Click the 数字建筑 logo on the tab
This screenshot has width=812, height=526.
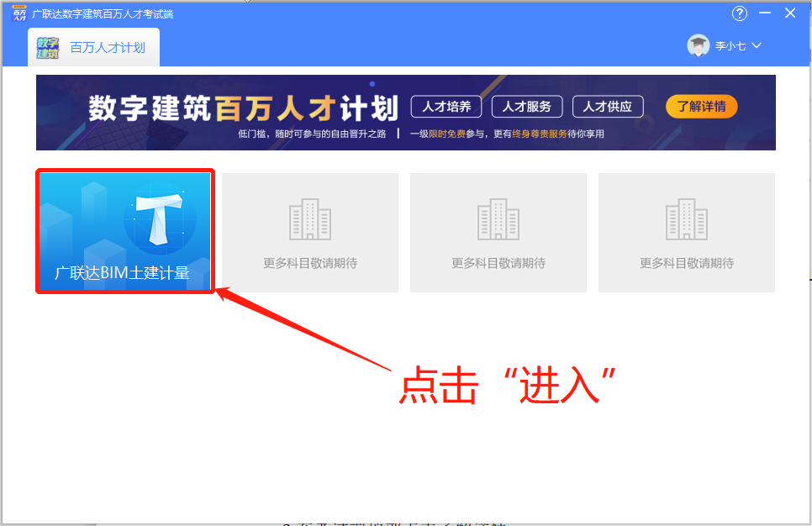click(x=47, y=48)
